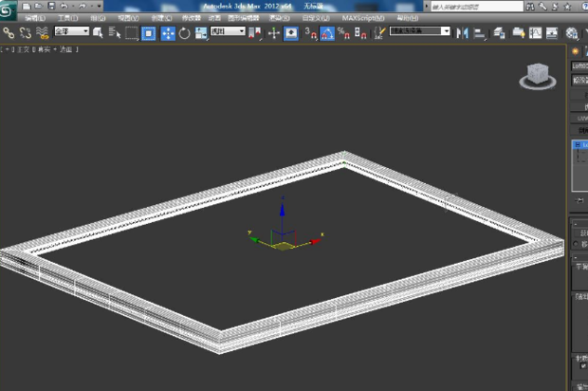Click the Loft object name field
Viewport: 588px width, 391px height.
point(579,66)
